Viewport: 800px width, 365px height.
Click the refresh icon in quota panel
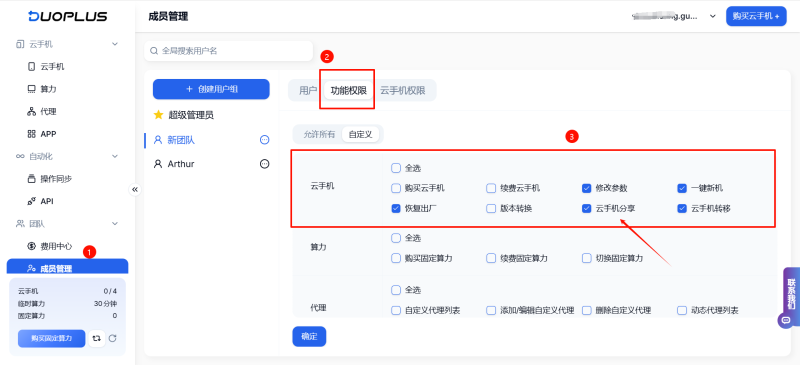click(113, 338)
